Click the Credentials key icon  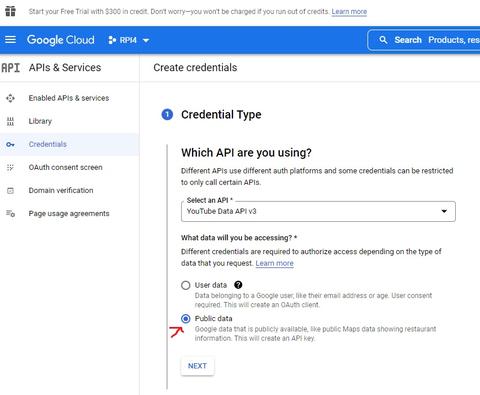click(x=10, y=144)
